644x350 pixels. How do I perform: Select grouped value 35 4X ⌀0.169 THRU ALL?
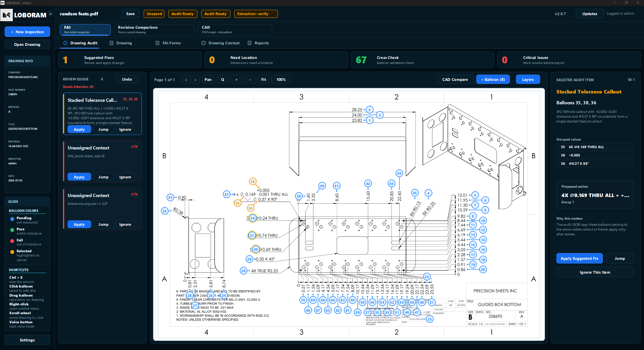point(595,147)
